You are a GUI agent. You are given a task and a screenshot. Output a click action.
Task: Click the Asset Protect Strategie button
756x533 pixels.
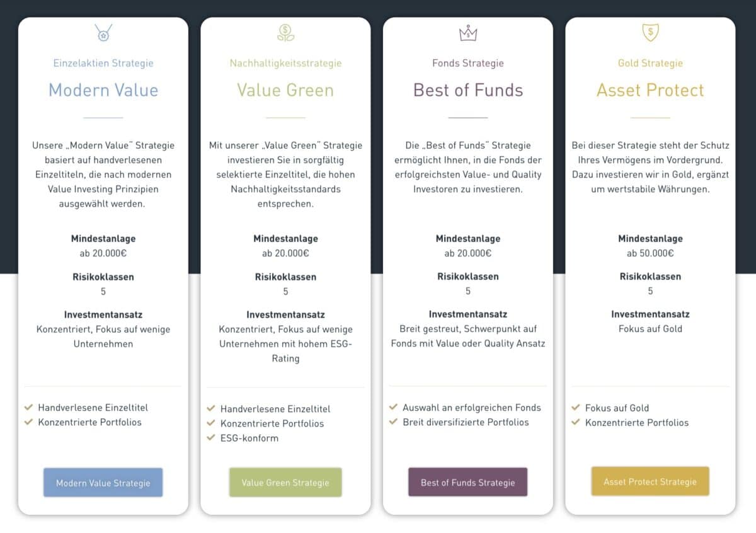(650, 481)
